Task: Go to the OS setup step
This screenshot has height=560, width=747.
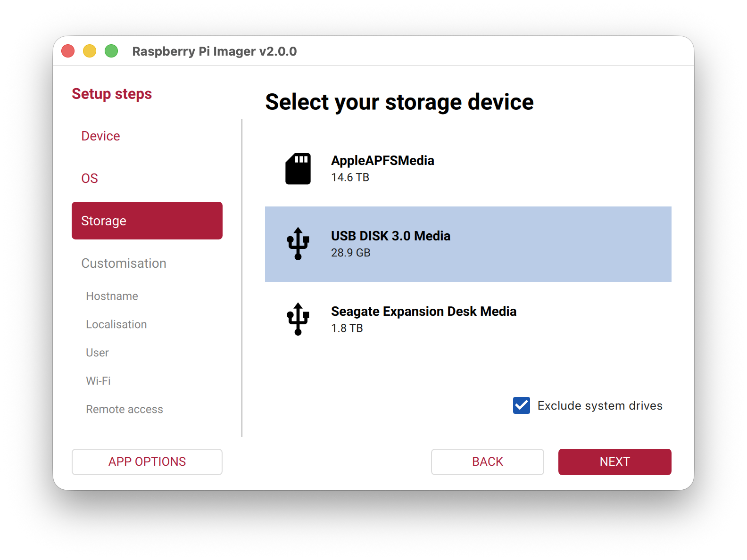Action: tap(90, 179)
